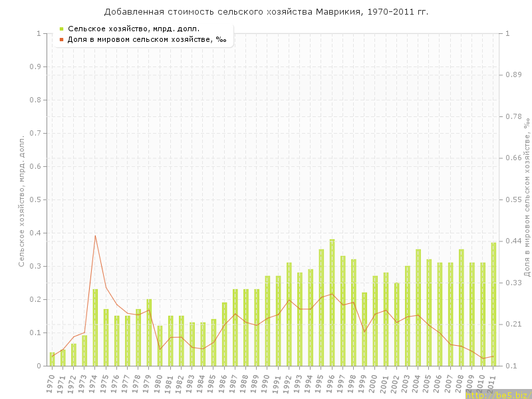Click the 1990 year label on x-axis
This screenshot has height=399, width=532.
[x=267, y=384]
